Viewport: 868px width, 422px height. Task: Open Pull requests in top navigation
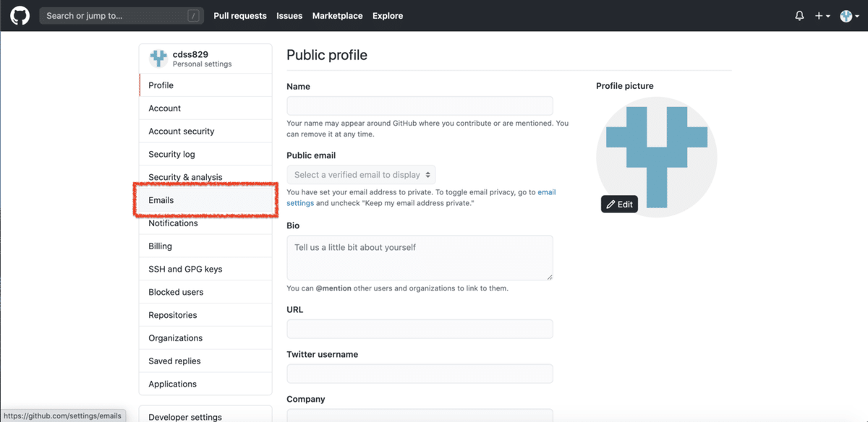pyautogui.click(x=240, y=15)
